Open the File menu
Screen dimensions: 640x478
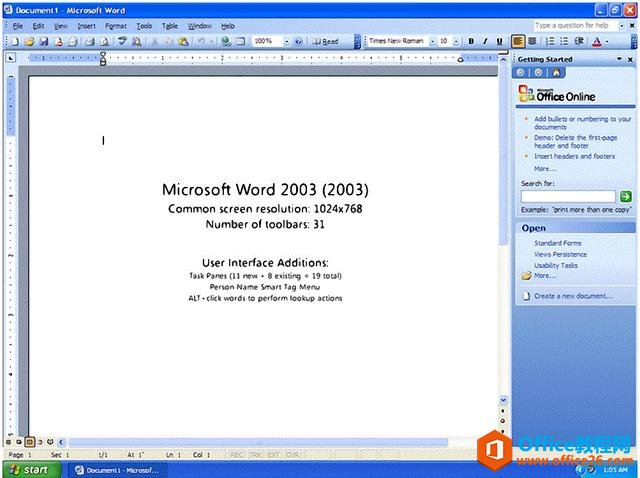pyautogui.click(x=18, y=26)
